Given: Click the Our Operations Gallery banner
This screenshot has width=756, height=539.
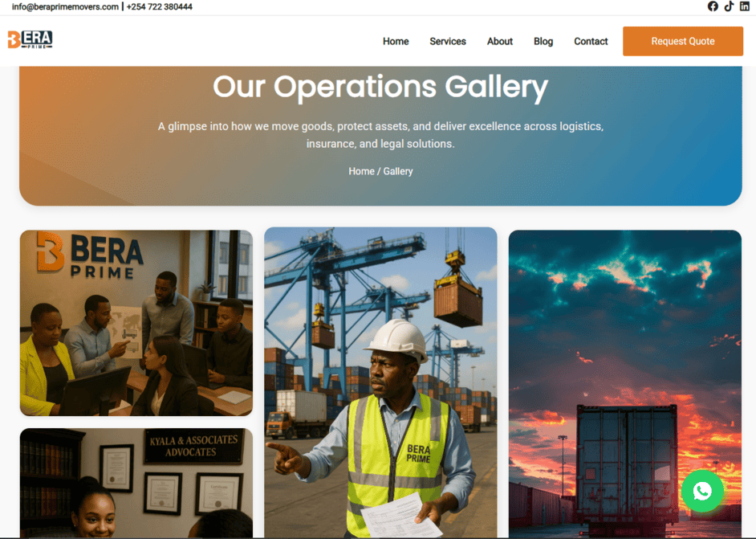Looking at the screenshot, I should tap(380, 87).
